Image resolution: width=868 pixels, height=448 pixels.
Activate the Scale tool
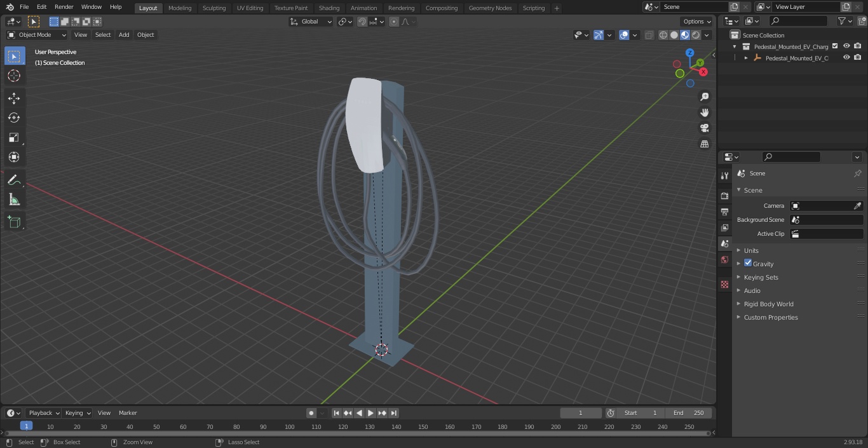click(x=14, y=137)
